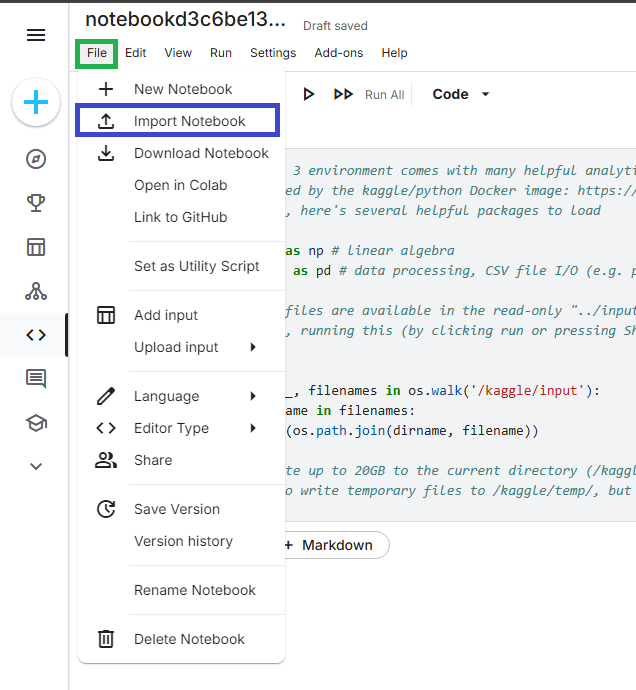Click the Run cell play icon
The image size is (636, 690).
(309, 94)
